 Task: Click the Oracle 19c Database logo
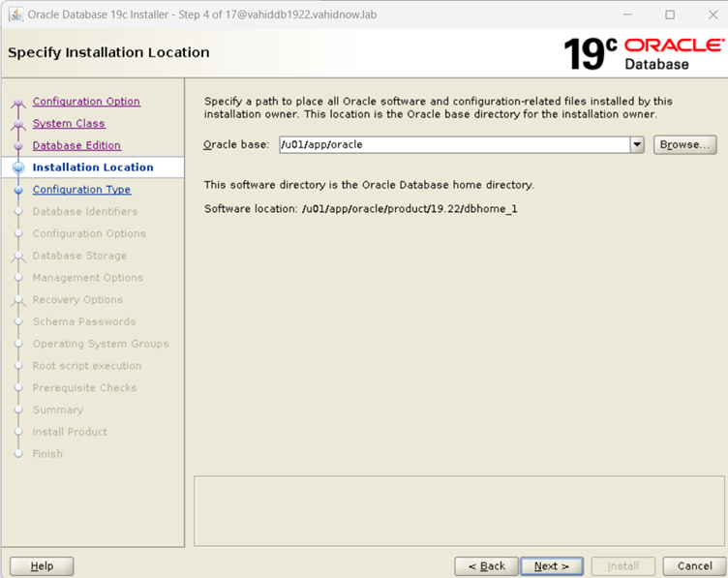643,53
